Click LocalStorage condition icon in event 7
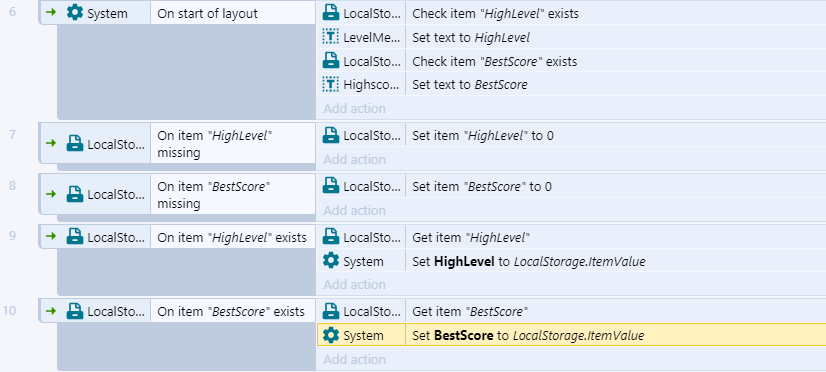Image resolution: width=826 pixels, height=372 pixels. pyautogui.click(x=75, y=143)
